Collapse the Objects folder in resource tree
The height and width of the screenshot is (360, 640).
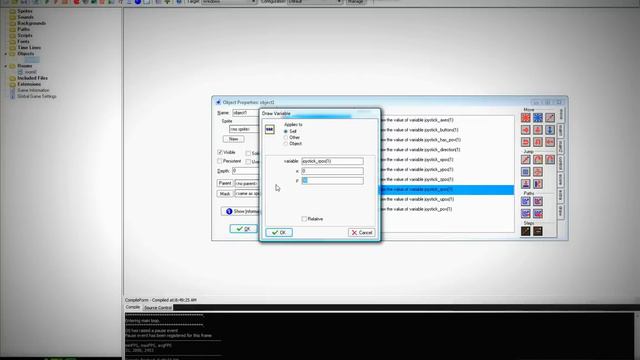(x=6, y=54)
